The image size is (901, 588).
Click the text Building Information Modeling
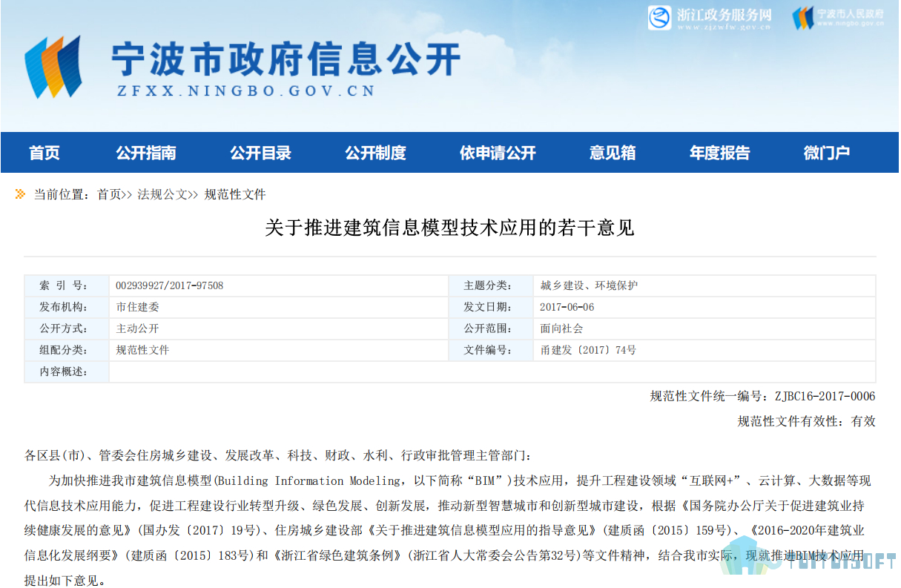pyautogui.click(x=309, y=480)
